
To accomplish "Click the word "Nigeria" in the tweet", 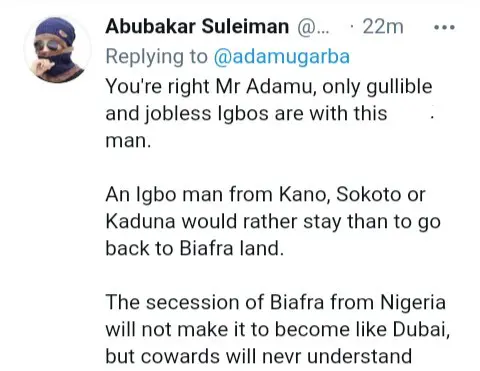I will [x=413, y=303].
